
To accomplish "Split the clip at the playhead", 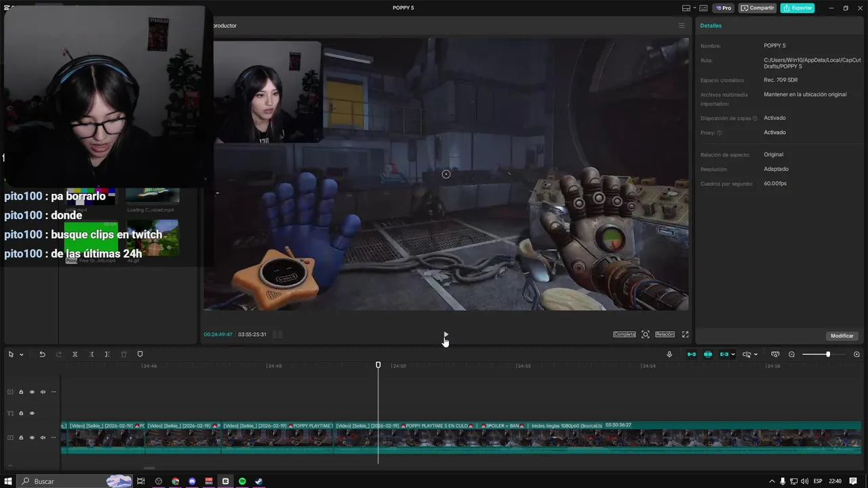I will pos(75,354).
